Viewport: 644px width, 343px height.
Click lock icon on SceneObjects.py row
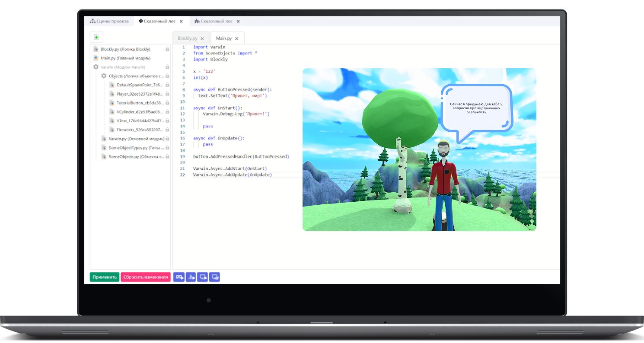[x=167, y=156]
